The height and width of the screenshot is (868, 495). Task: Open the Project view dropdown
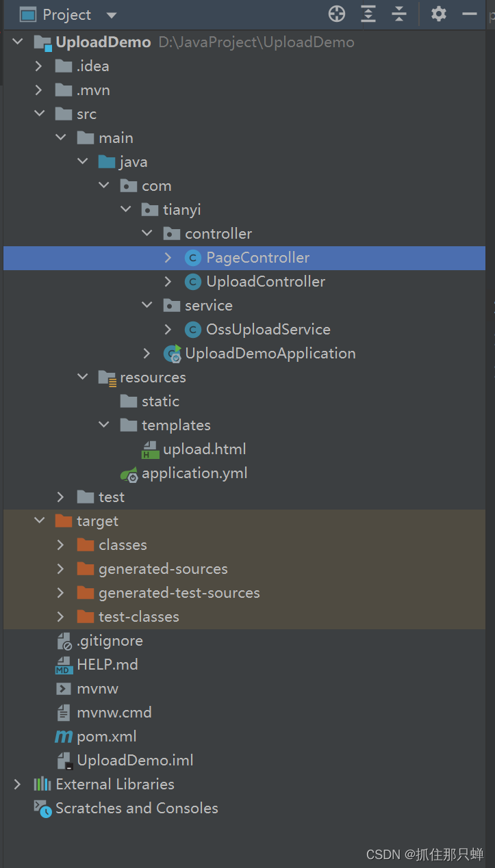tap(112, 15)
